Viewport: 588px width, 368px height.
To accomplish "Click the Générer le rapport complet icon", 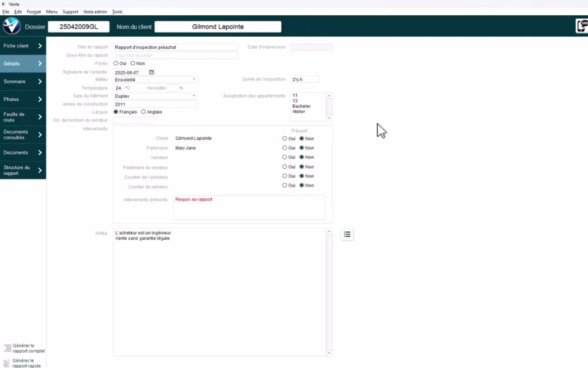I will pyautogui.click(x=7, y=348).
